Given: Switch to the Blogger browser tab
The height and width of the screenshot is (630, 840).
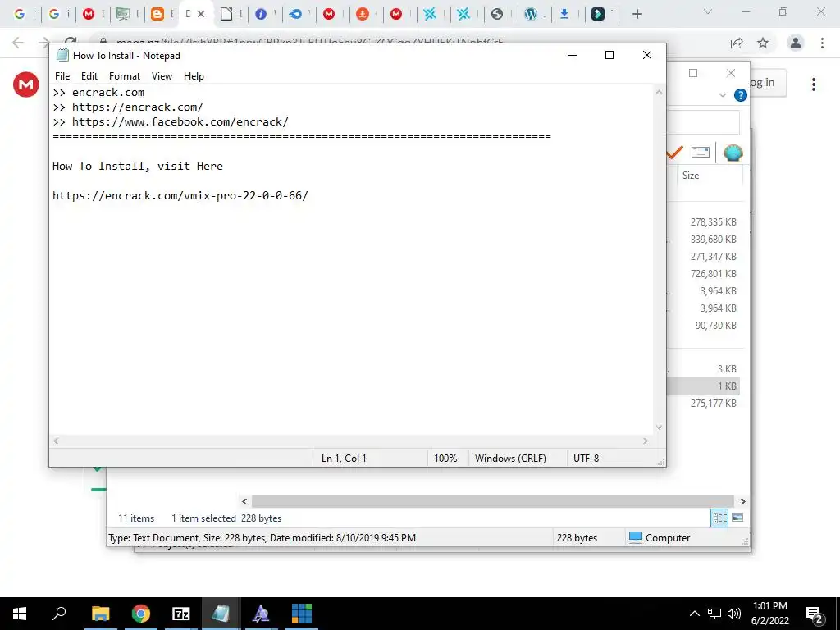Looking at the screenshot, I should tap(157, 14).
